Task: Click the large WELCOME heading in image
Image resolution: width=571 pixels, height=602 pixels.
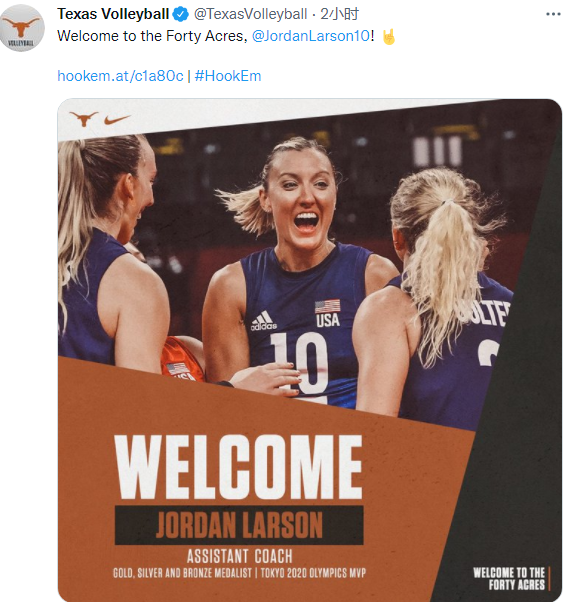Action: tap(238, 467)
